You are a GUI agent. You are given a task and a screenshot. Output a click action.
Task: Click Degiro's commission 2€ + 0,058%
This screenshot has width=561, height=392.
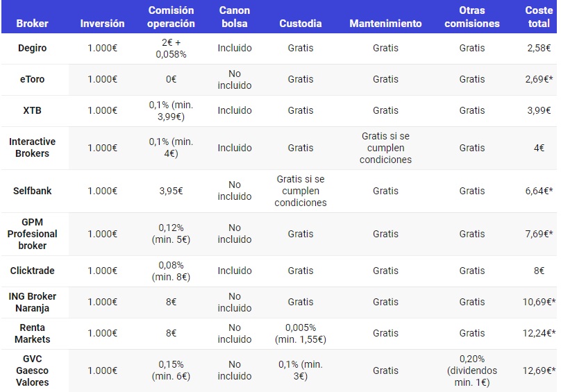click(x=171, y=49)
